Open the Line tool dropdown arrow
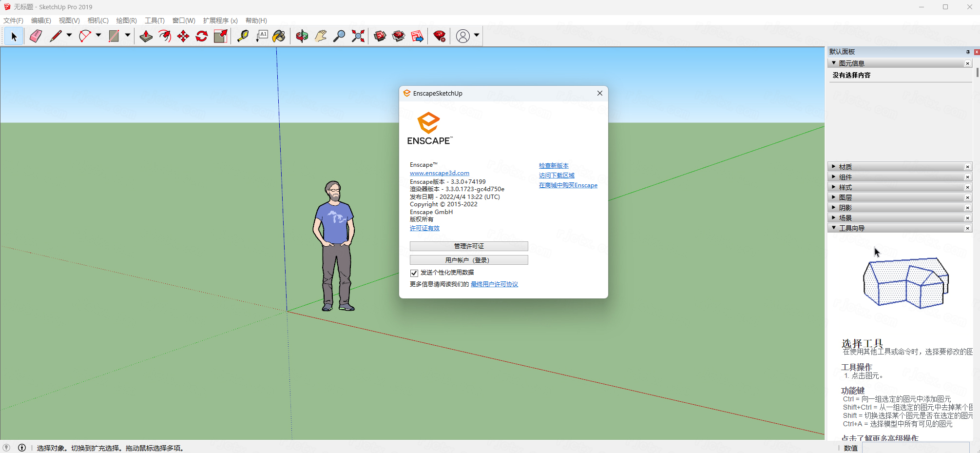This screenshot has width=980, height=453. click(69, 35)
